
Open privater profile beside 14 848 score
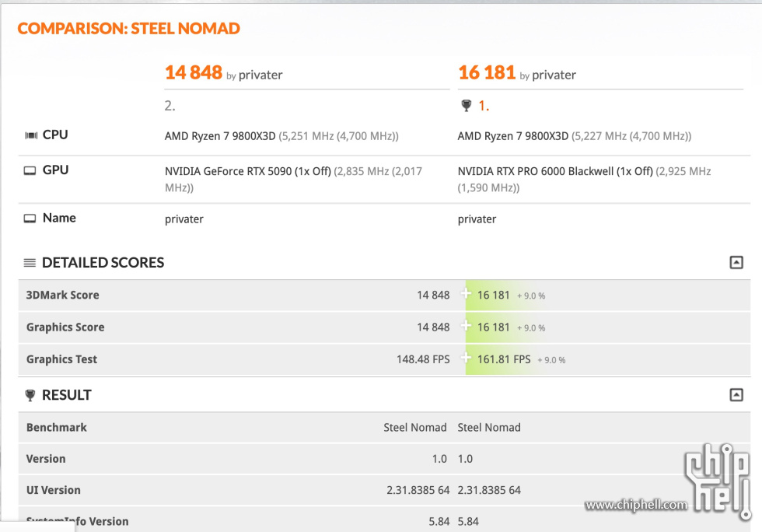(x=260, y=75)
